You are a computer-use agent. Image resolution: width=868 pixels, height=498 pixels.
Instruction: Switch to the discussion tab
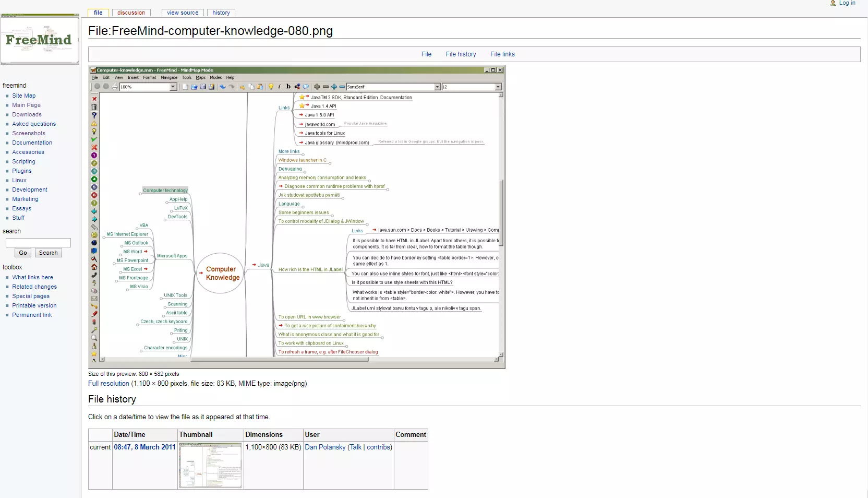point(130,13)
